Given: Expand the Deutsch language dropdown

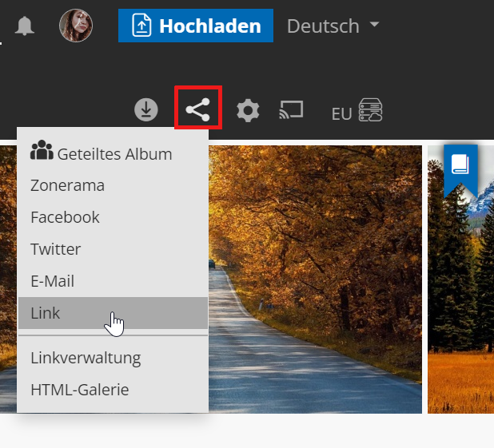Looking at the screenshot, I should pyautogui.click(x=333, y=26).
